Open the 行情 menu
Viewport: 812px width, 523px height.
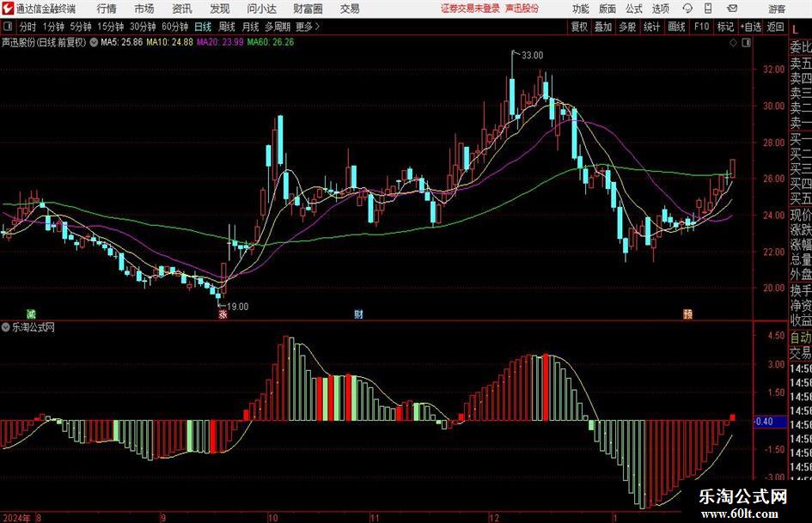pos(107,9)
